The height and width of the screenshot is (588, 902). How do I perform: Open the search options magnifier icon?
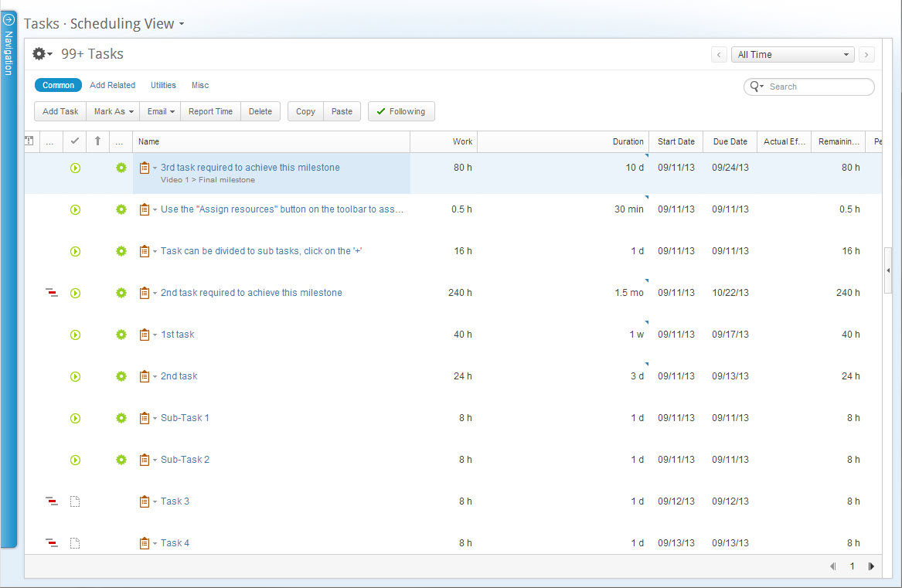coord(757,87)
